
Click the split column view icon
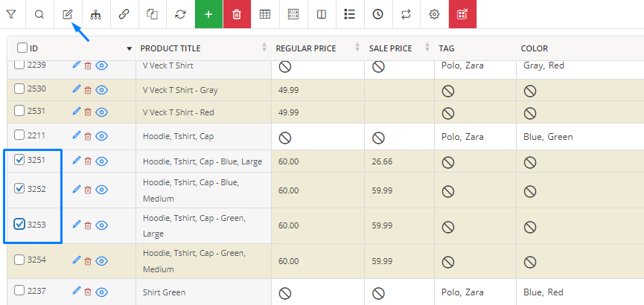322,14
